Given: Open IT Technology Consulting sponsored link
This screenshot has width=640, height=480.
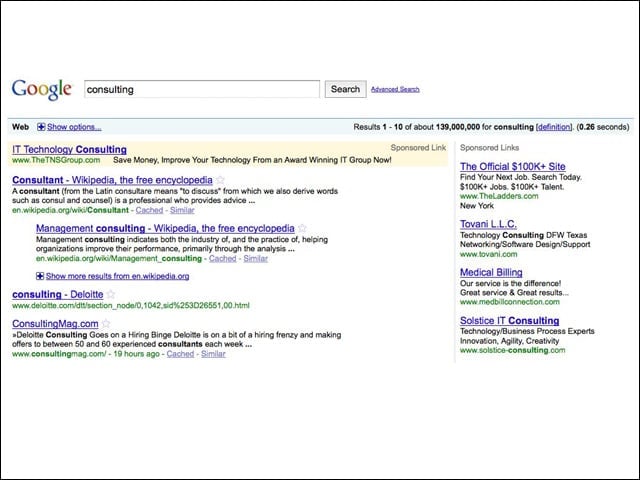Looking at the screenshot, I should 69,149.
